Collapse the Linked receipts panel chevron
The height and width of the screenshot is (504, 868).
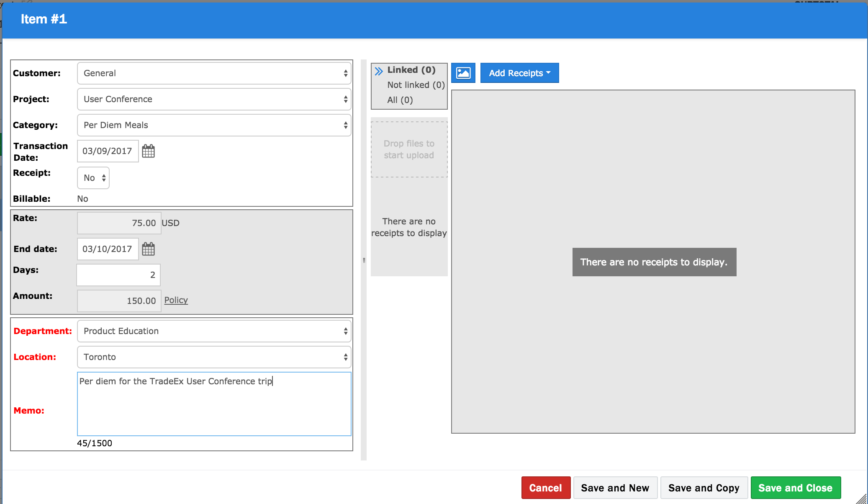(379, 71)
